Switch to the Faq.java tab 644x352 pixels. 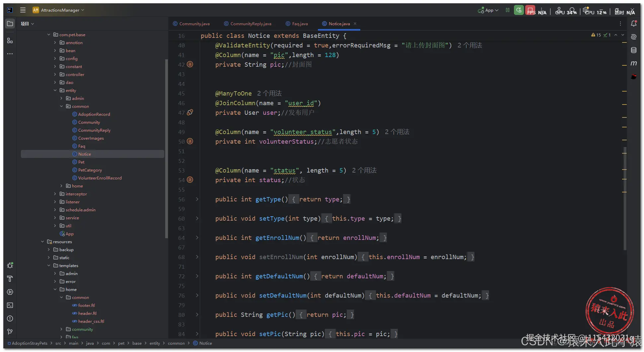[x=297, y=24]
